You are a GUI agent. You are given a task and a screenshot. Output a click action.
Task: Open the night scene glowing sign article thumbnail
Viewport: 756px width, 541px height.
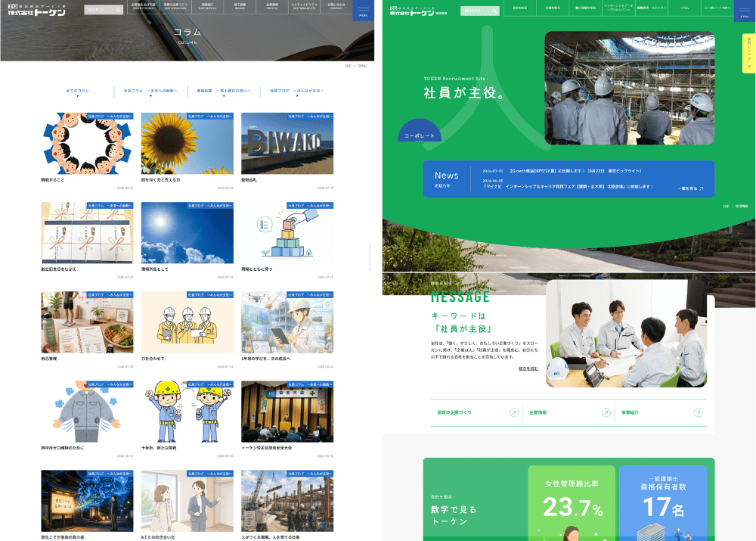(87, 501)
